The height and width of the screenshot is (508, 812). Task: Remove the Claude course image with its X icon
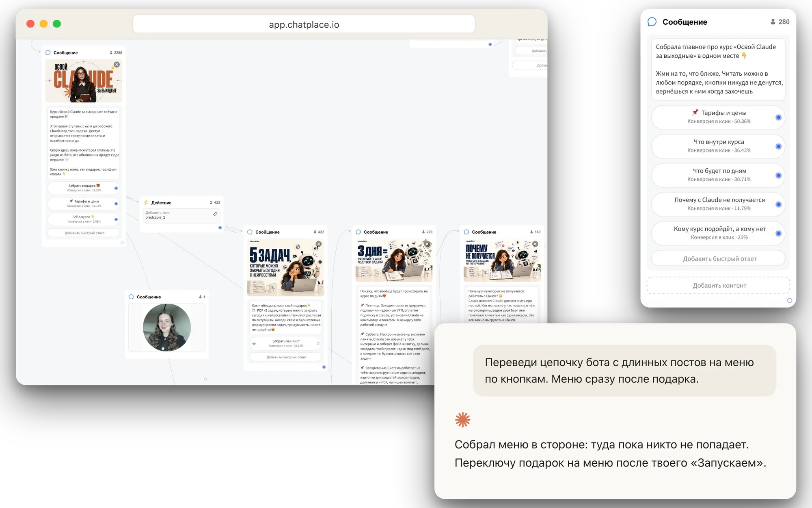click(x=117, y=65)
